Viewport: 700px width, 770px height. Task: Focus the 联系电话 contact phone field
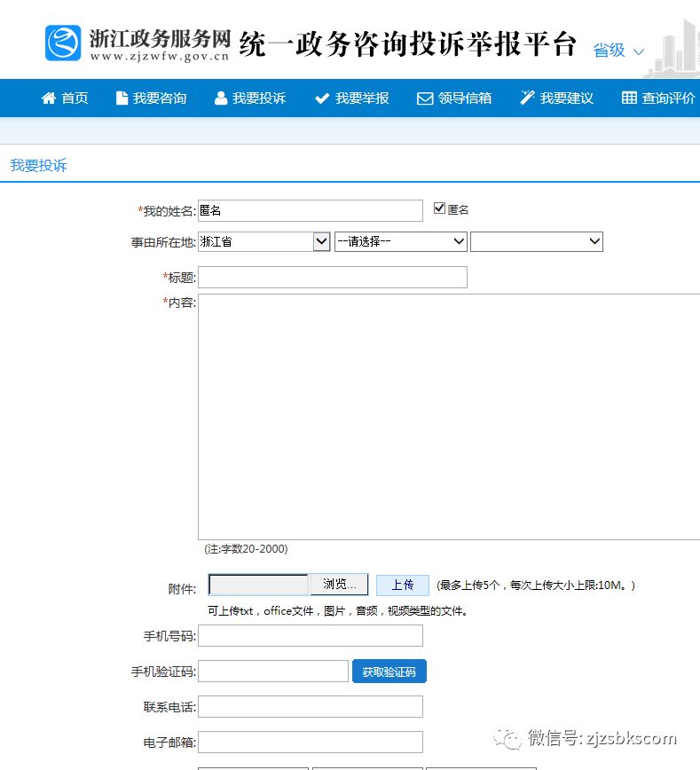(311, 706)
